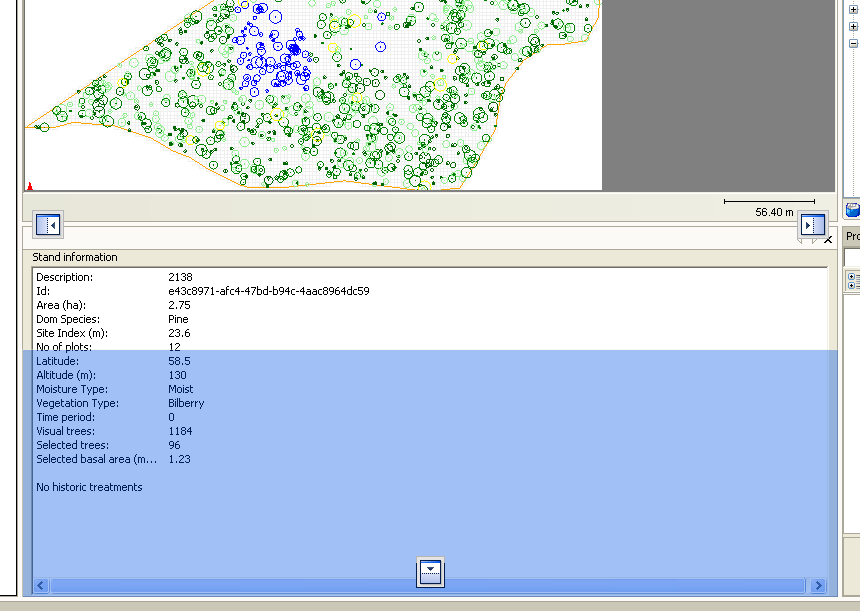Open the Pro... tab on the right
This screenshot has height=611, width=860.
coord(852,236)
